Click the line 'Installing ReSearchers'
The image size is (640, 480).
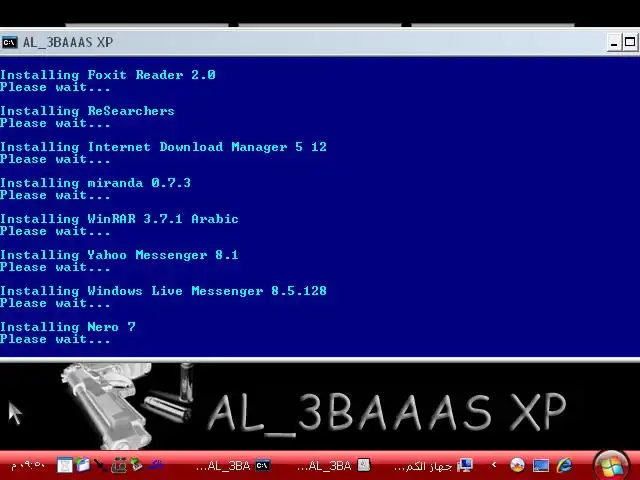87,111
